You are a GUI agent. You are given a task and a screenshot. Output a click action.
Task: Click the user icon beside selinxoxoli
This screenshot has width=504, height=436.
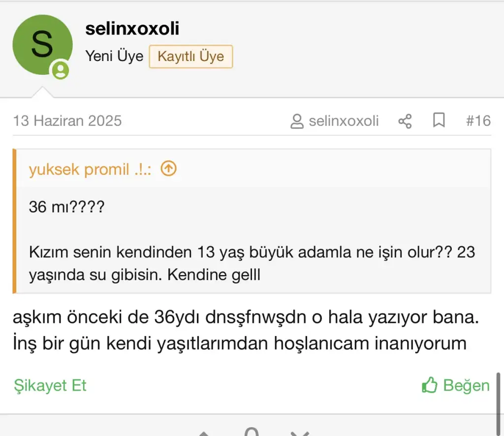pos(297,121)
